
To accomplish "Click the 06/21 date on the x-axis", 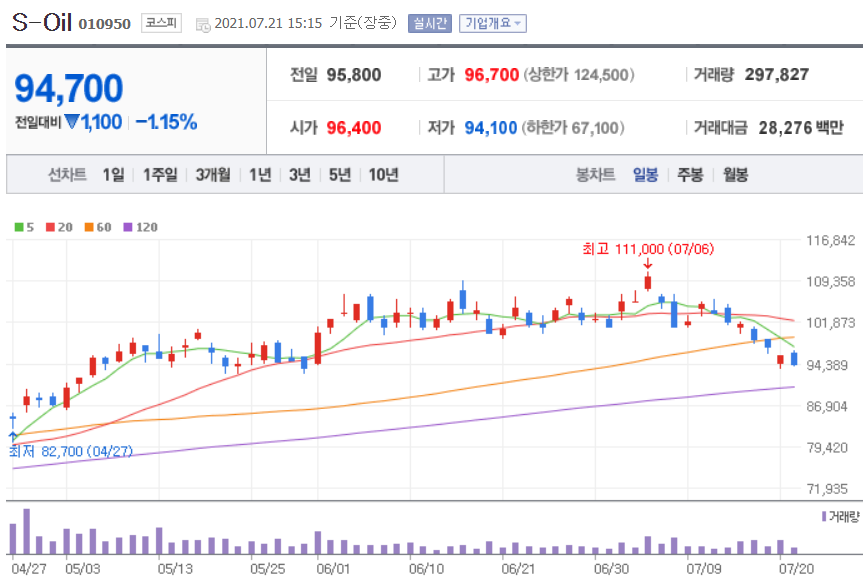I will [518, 568].
